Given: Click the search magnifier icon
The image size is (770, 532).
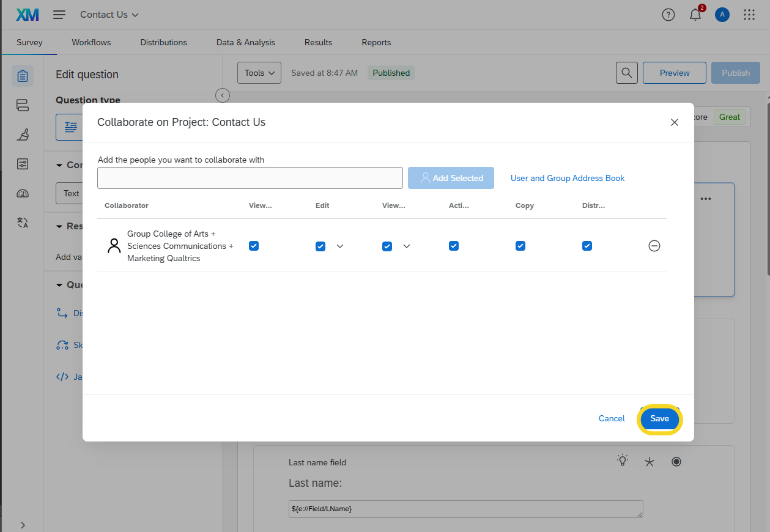Looking at the screenshot, I should tap(626, 73).
